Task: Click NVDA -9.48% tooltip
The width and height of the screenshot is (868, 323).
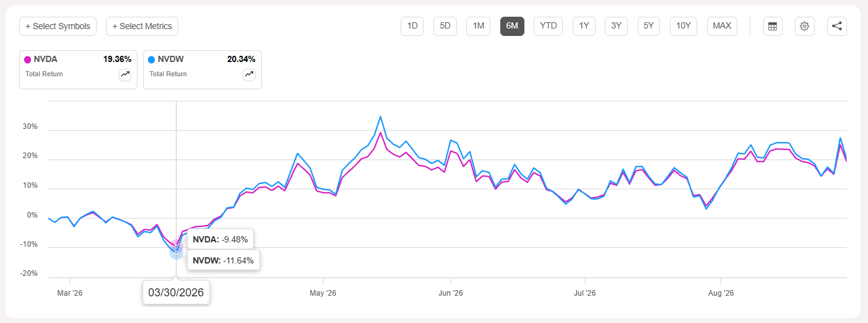Action: [220, 239]
